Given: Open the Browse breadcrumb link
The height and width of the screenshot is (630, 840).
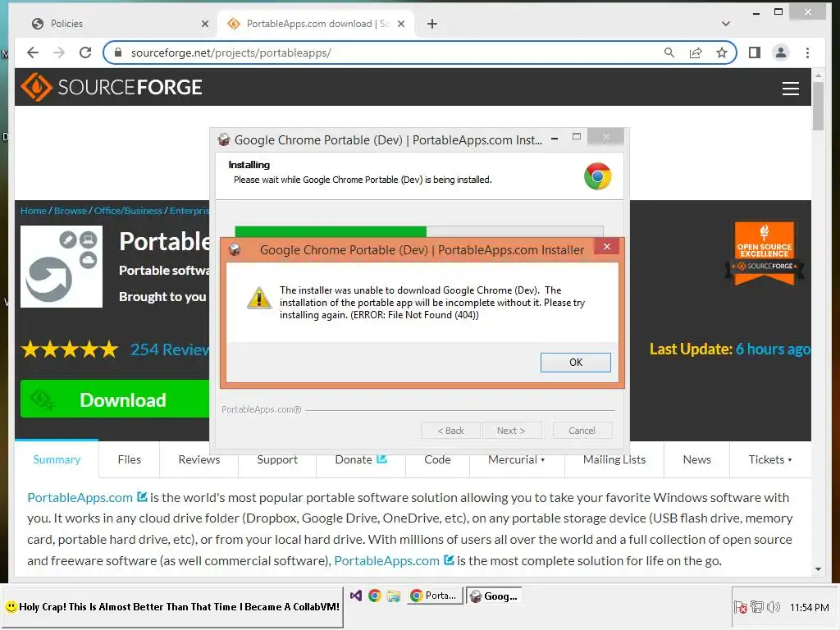Looking at the screenshot, I should 71,211.
